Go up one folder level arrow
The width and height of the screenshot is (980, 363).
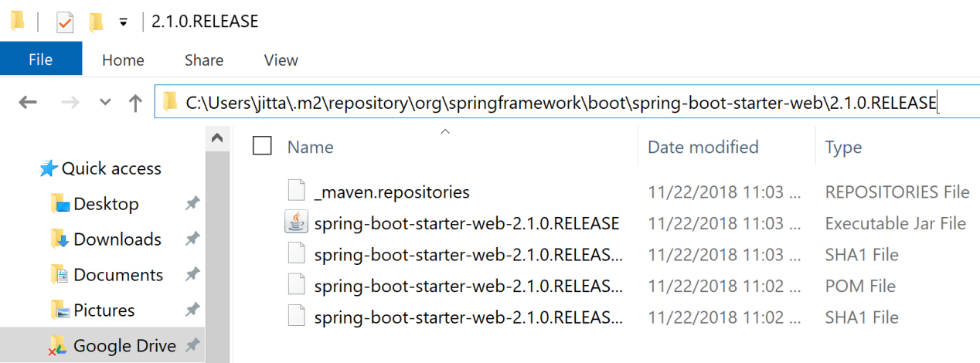click(x=135, y=102)
